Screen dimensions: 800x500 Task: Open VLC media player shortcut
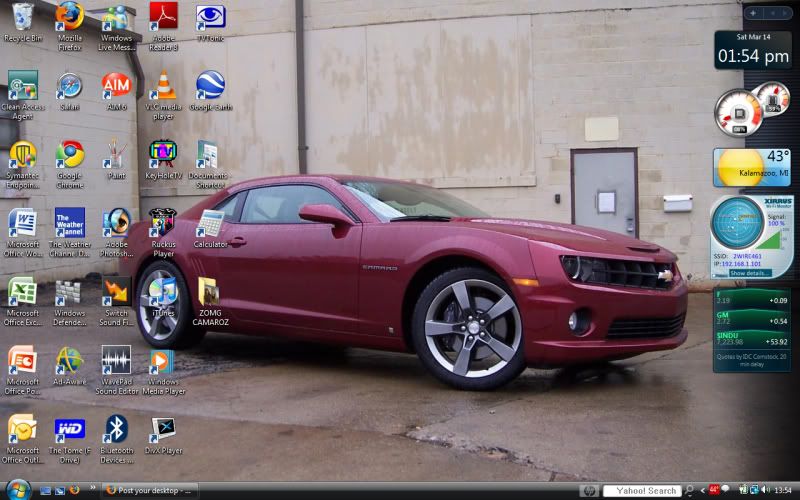[162, 88]
